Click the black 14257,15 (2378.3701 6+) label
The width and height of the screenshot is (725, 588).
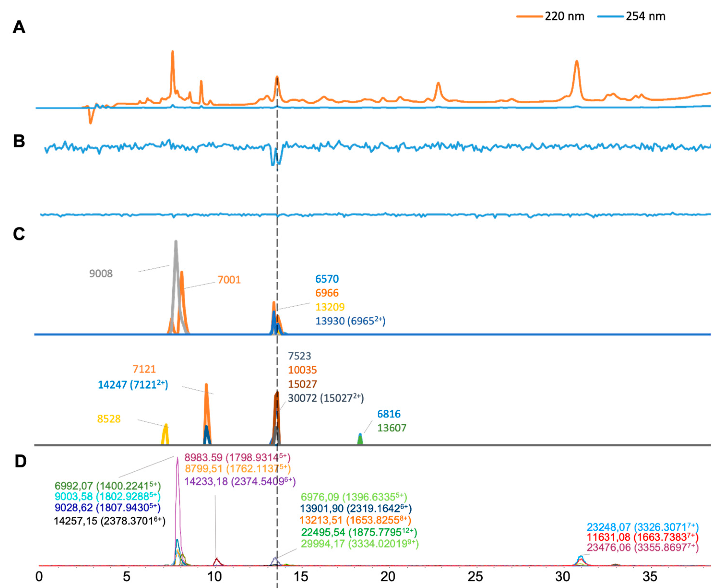[109, 521]
